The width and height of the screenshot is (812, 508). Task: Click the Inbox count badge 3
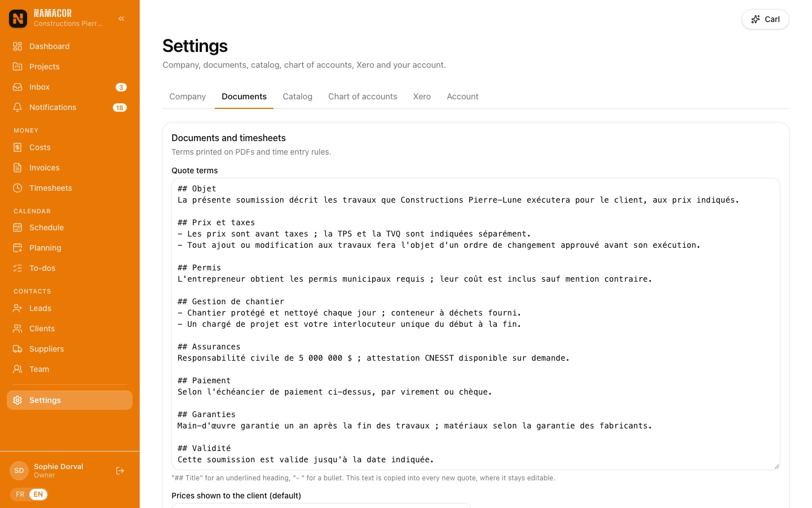click(121, 87)
